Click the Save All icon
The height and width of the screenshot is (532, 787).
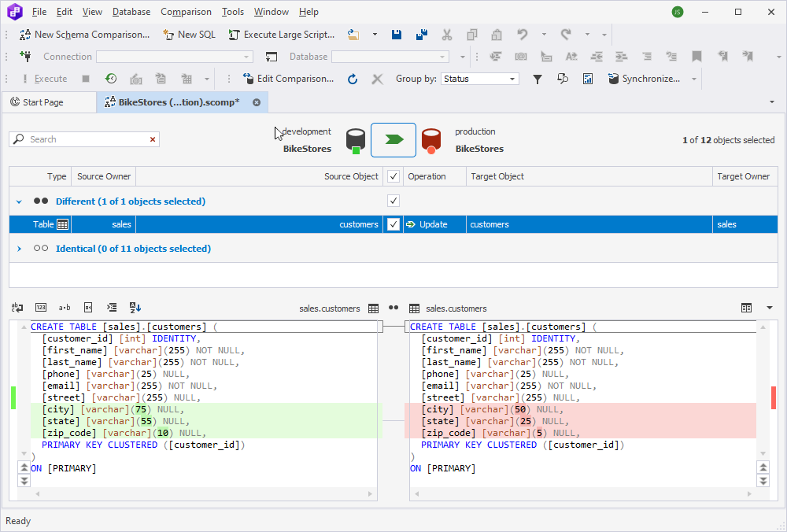coord(422,35)
